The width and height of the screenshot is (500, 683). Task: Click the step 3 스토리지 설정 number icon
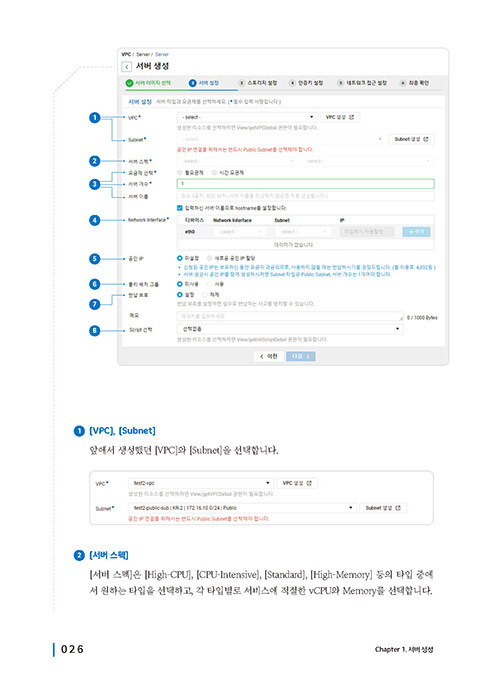coord(241,83)
